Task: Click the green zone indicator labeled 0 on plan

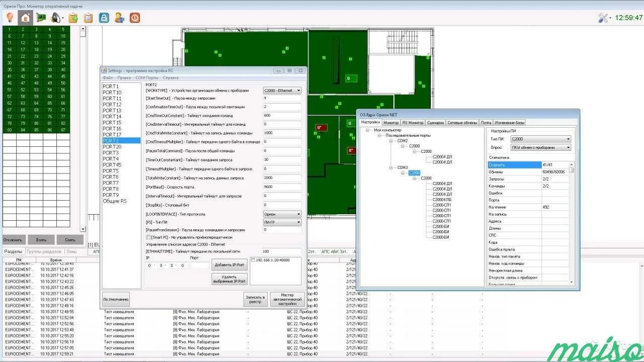Action: 351,78
